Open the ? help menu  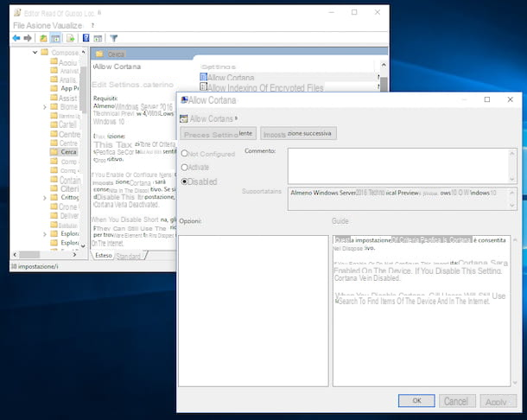[92, 26]
